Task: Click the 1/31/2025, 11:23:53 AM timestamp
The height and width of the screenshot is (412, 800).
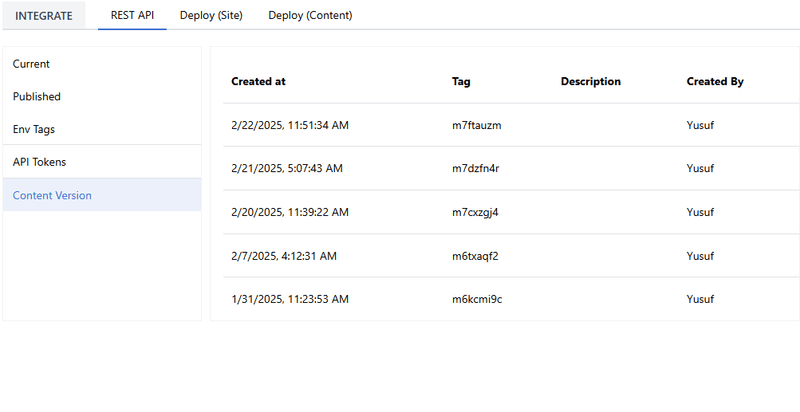Action: tap(289, 299)
